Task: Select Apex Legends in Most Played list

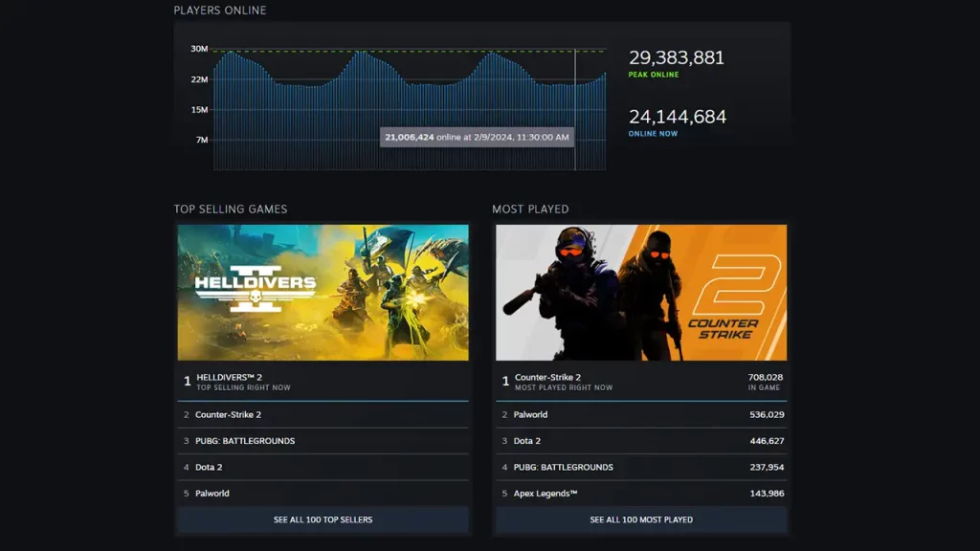Action: tap(641, 494)
